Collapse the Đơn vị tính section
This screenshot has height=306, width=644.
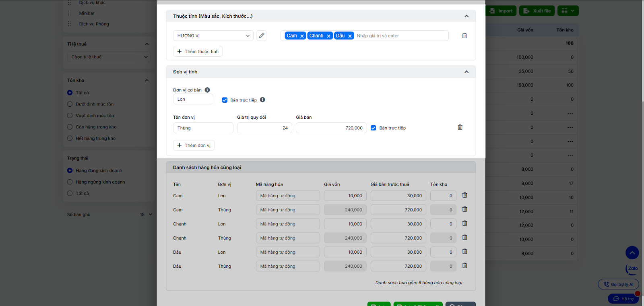(466, 72)
